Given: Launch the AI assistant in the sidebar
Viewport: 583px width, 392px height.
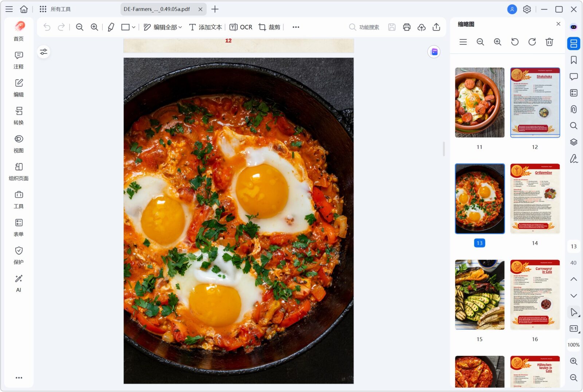Looking at the screenshot, I should [x=19, y=283].
